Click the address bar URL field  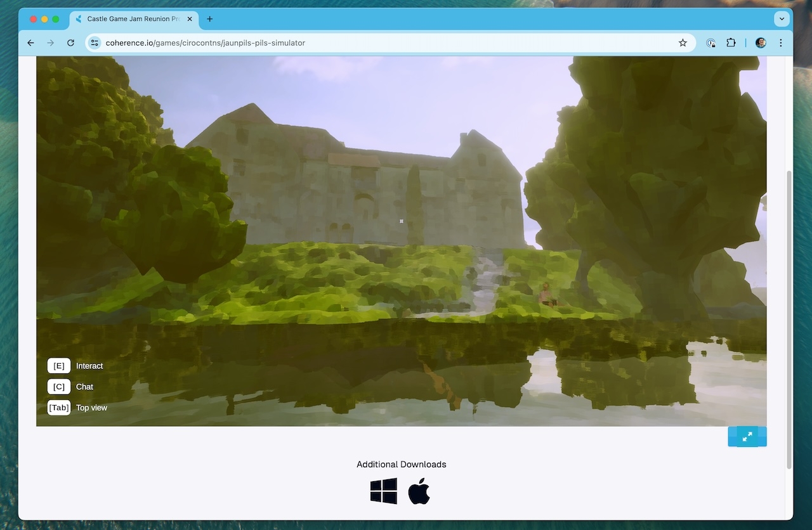point(381,43)
